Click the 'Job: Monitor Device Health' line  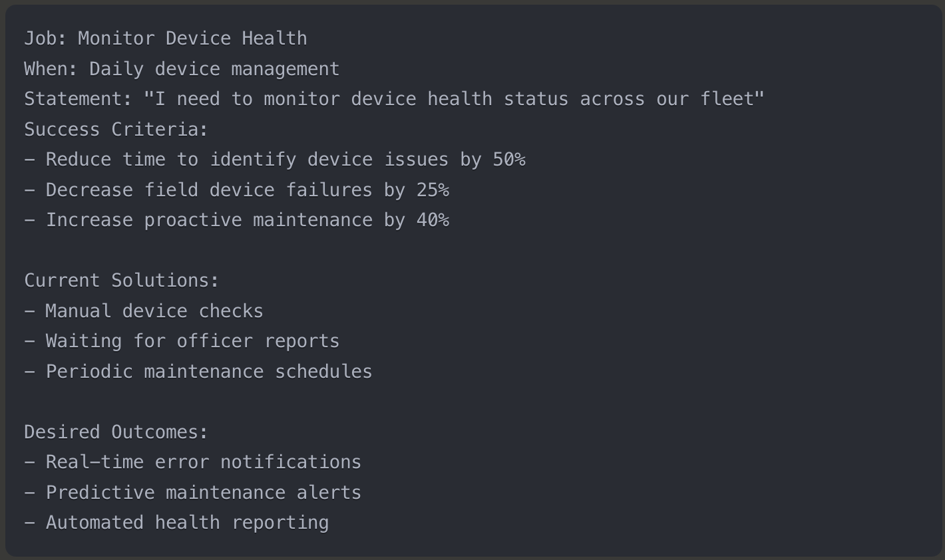click(166, 39)
